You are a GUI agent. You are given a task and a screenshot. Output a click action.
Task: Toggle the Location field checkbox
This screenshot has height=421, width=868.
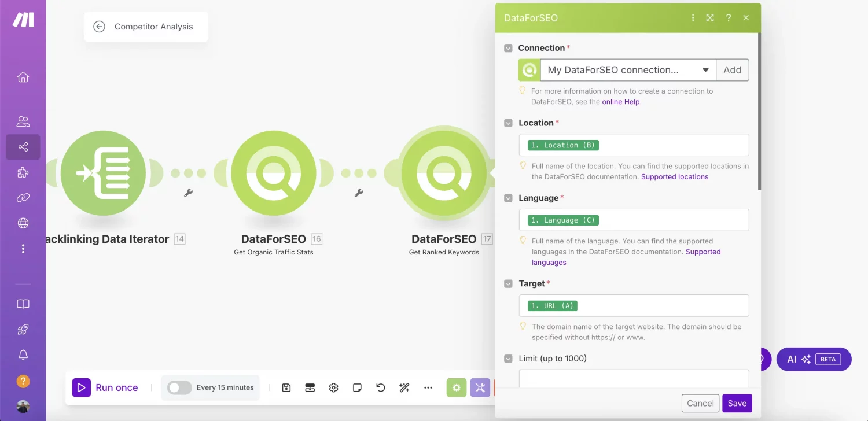click(508, 123)
